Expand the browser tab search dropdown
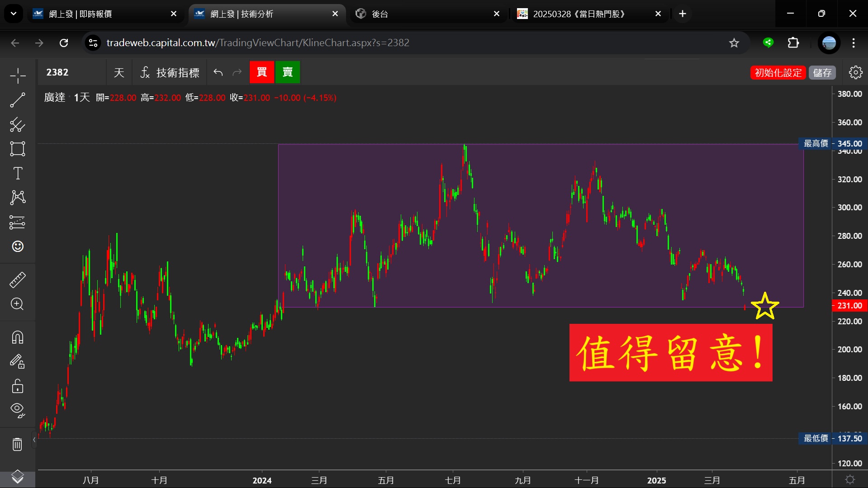Screen dimensions: 868x488 point(14,14)
